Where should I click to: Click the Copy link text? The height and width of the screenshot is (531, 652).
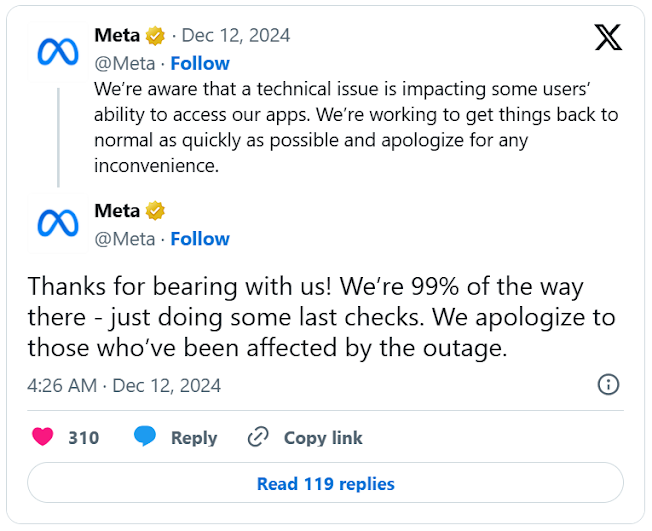point(323,438)
